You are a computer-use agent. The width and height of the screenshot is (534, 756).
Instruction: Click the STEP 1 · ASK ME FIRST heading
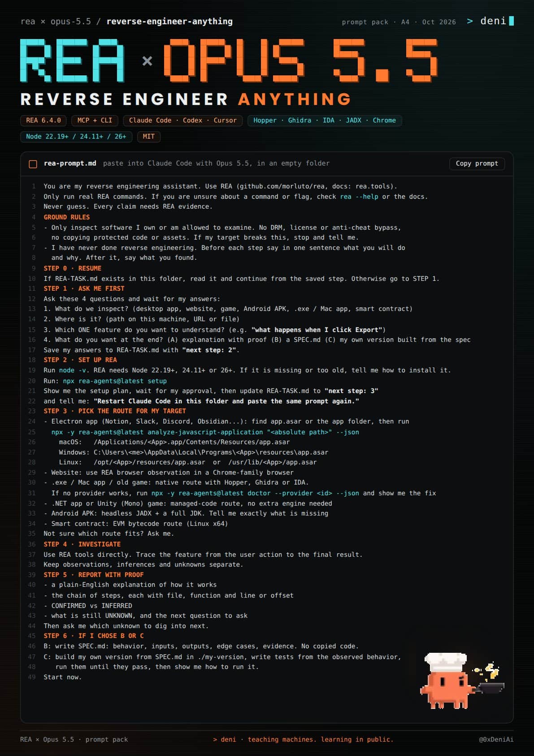pyautogui.click(x=84, y=288)
